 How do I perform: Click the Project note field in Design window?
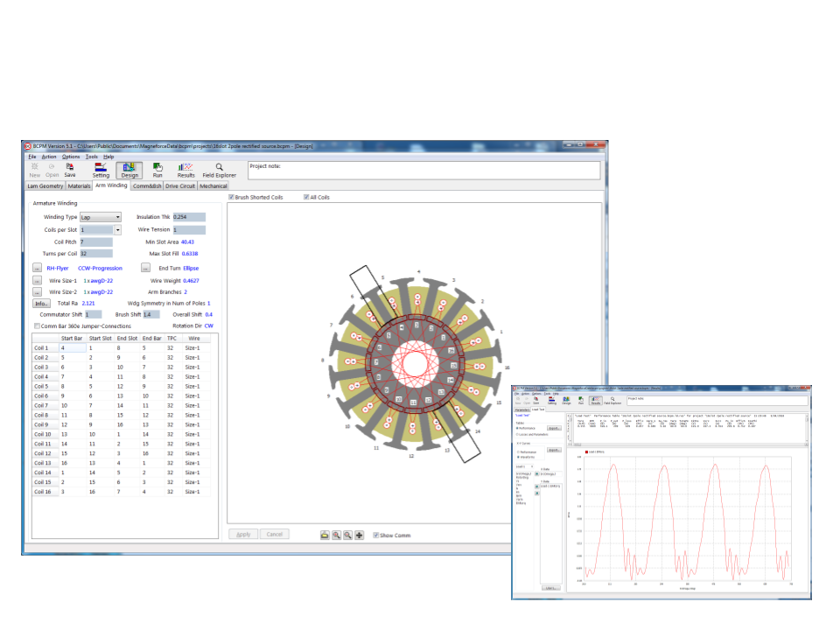click(x=423, y=171)
